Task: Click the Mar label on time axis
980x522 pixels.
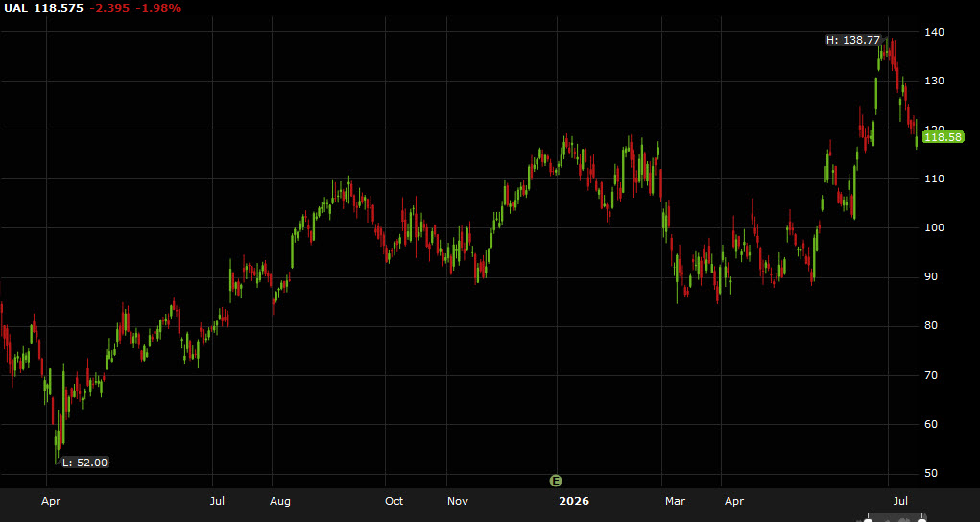Action: (675, 502)
